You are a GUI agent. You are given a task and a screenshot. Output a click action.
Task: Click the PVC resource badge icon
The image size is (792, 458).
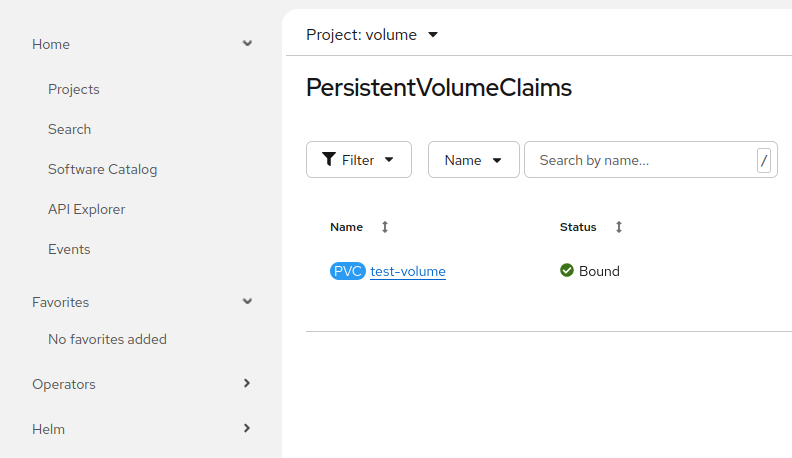[348, 271]
